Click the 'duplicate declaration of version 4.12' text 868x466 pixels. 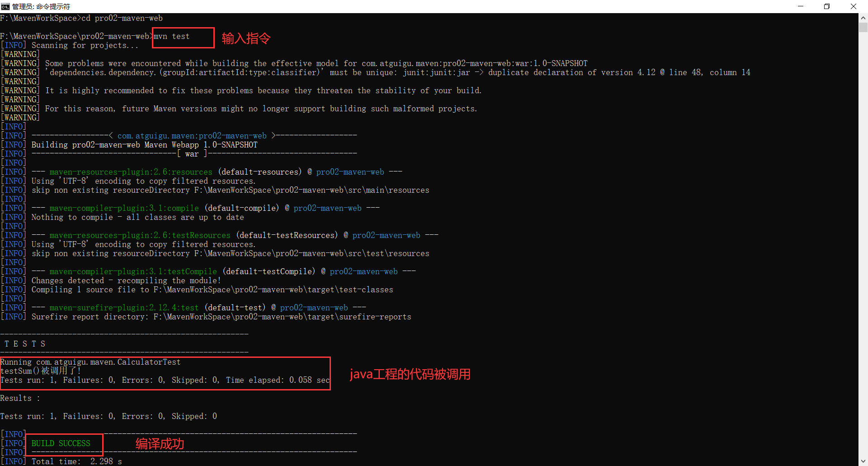click(x=572, y=72)
